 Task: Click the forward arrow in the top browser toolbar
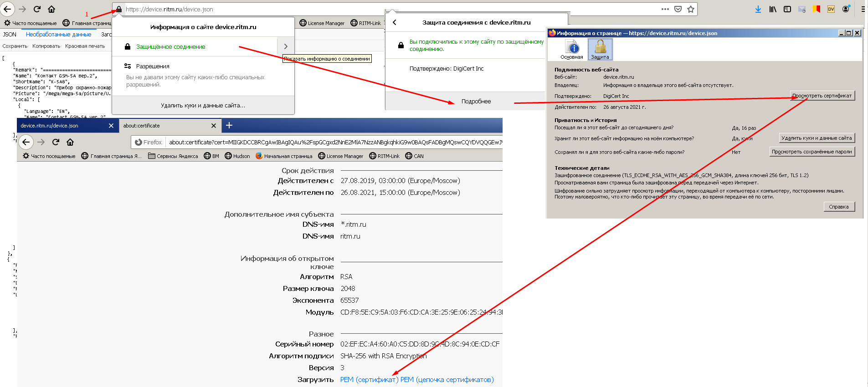(22, 9)
